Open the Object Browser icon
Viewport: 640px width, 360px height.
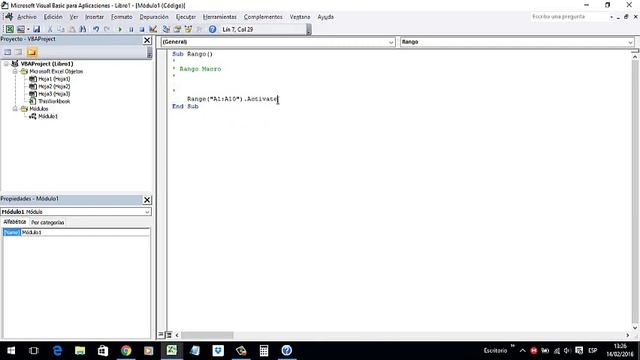(188, 29)
